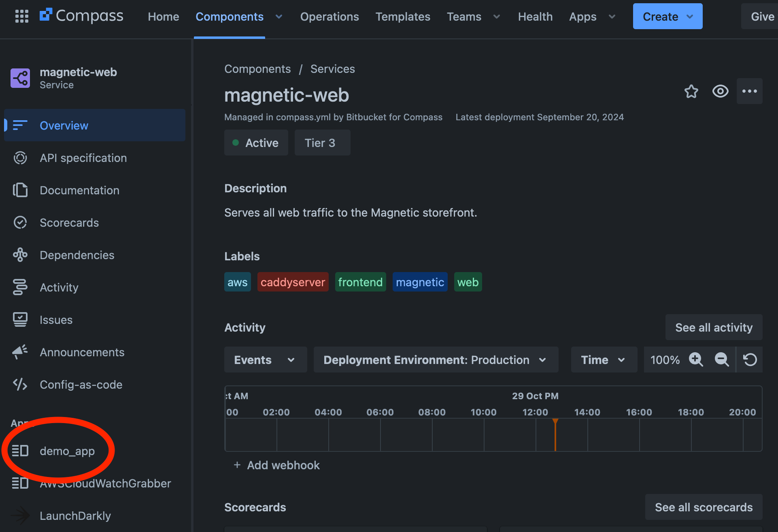Image resolution: width=778 pixels, height=532 pixels.
Task: Open the Deployment Environment: Production dropdown
Action: click(436, 360)
